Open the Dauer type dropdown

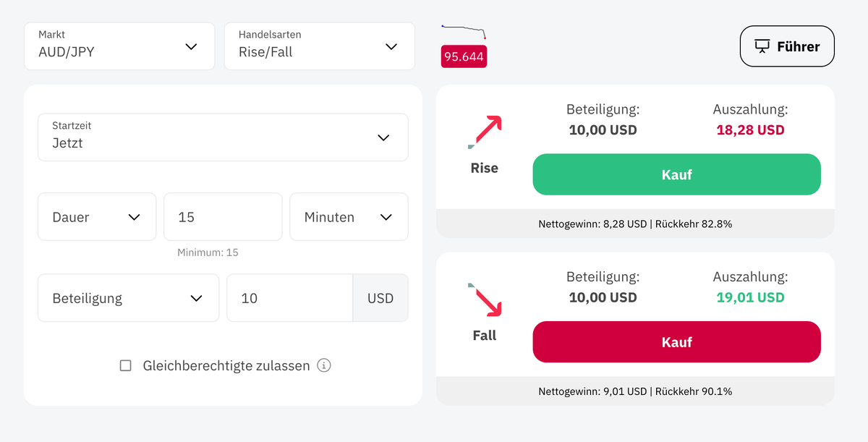tap(97, 217)
